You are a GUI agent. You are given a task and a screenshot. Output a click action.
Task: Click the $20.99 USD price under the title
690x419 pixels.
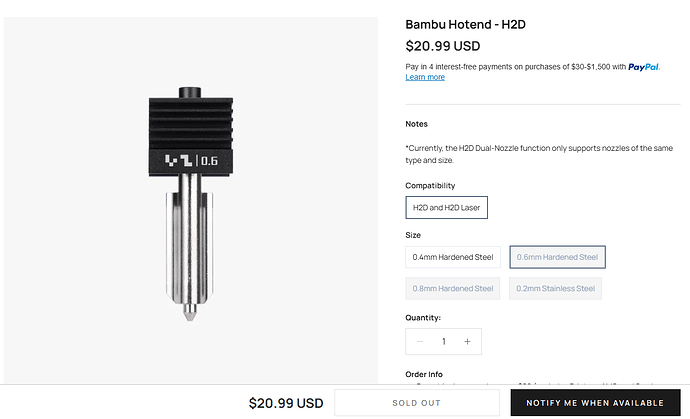443,46
